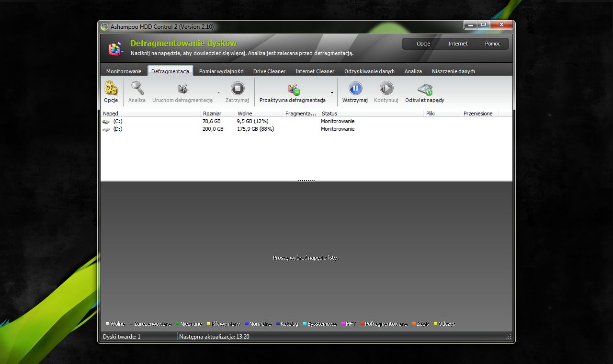Screen dimensions: 613x364
Task: Click the Normalne blue legend swatch
Action: point(247,324)
